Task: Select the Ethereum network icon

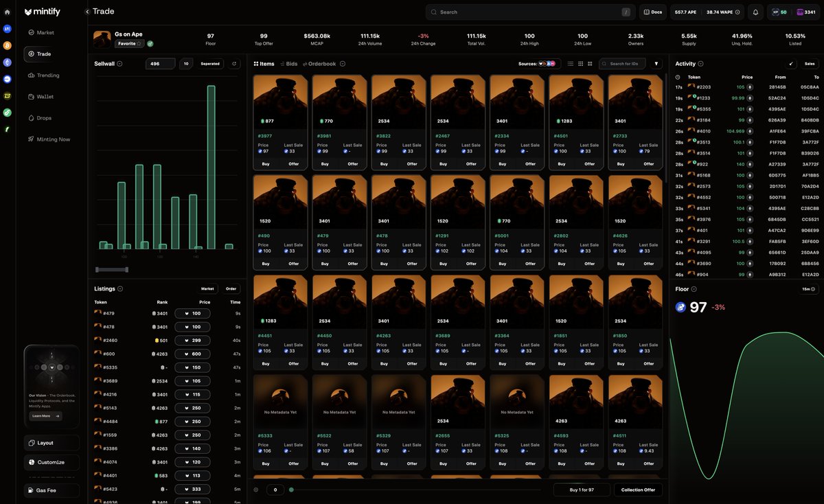Action: 7,62
